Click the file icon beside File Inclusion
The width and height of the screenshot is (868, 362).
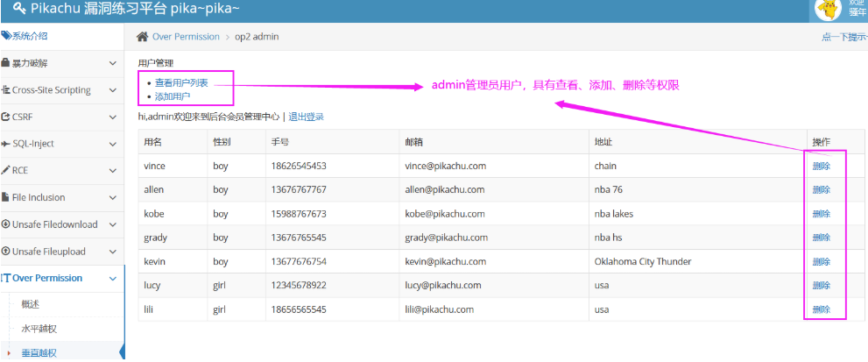pos(5,197)
